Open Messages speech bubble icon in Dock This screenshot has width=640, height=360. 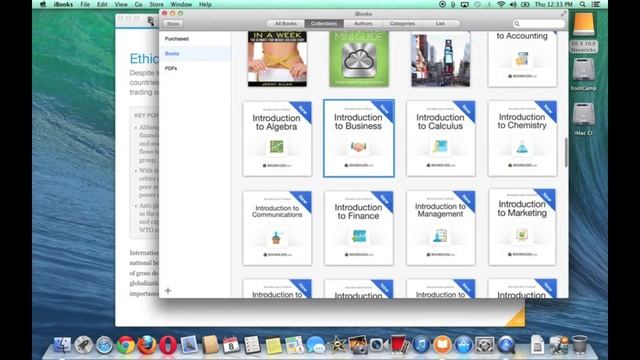pyautogui.click(x=316, y=345)
